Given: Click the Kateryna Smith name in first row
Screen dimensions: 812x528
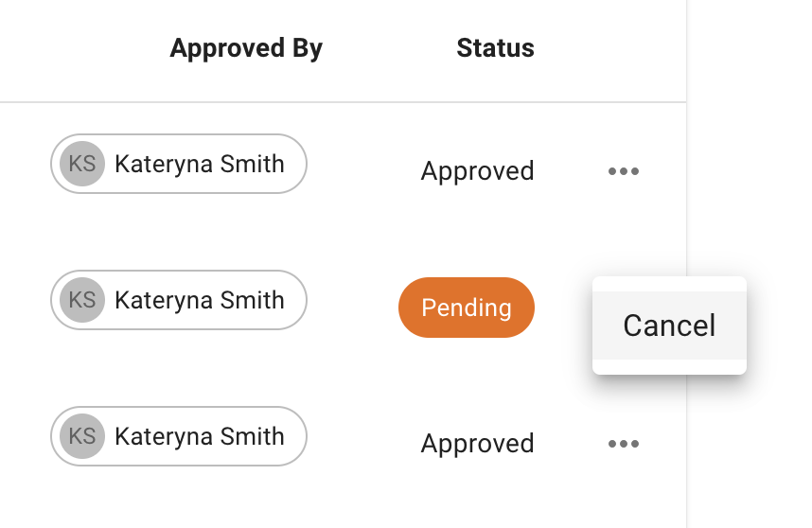Looking at the screenshot, I should (x=199, y=164).
